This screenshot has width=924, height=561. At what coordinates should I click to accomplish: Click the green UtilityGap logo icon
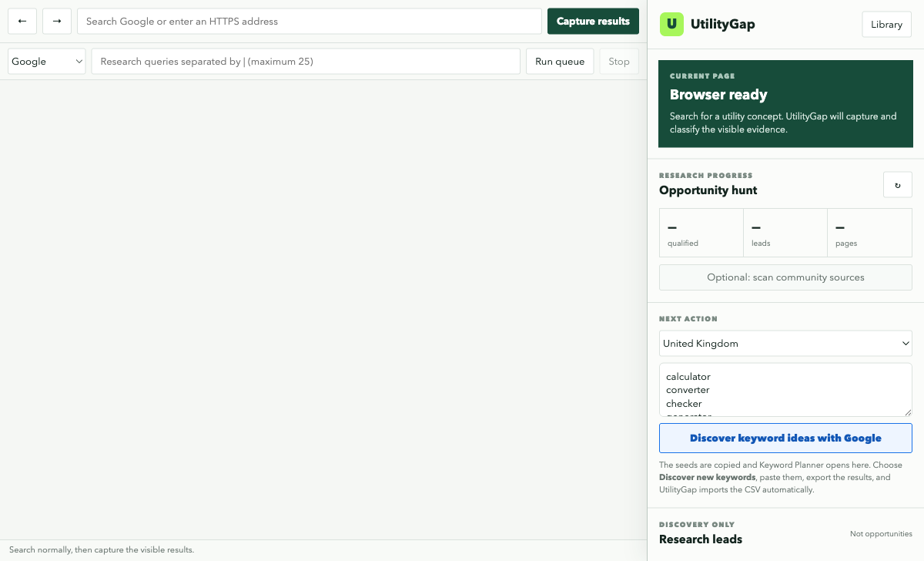(x=672, y=24)
